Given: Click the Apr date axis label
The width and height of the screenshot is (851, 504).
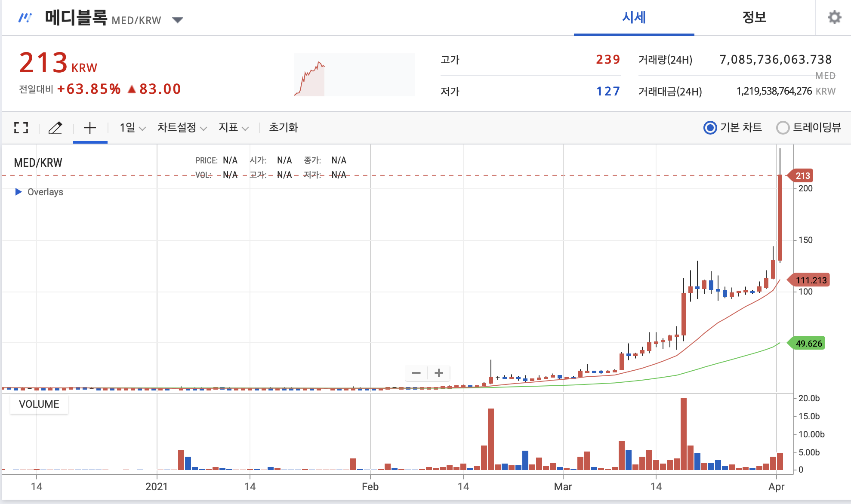Looking at the screenshot, I should tap(776, 487).
